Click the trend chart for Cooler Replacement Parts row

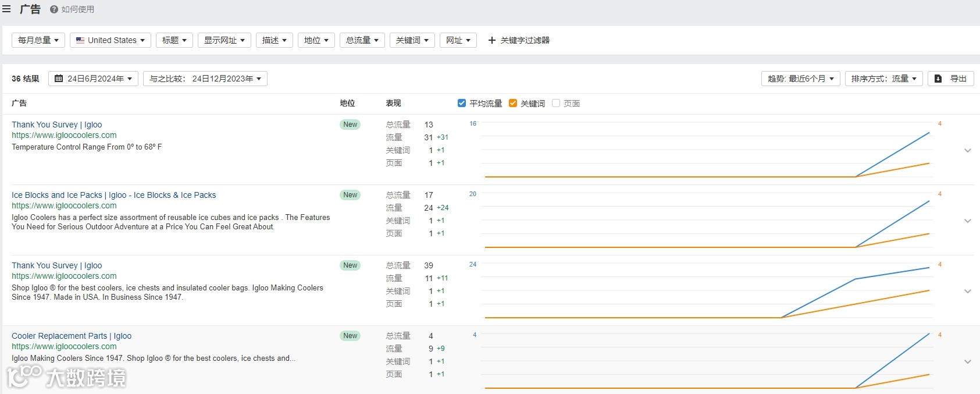(x=707, y=362)
